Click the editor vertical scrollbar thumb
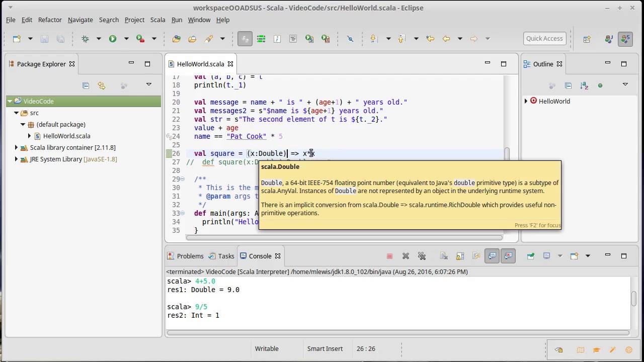This screenshot has height=362, width=644. (507, 153)
